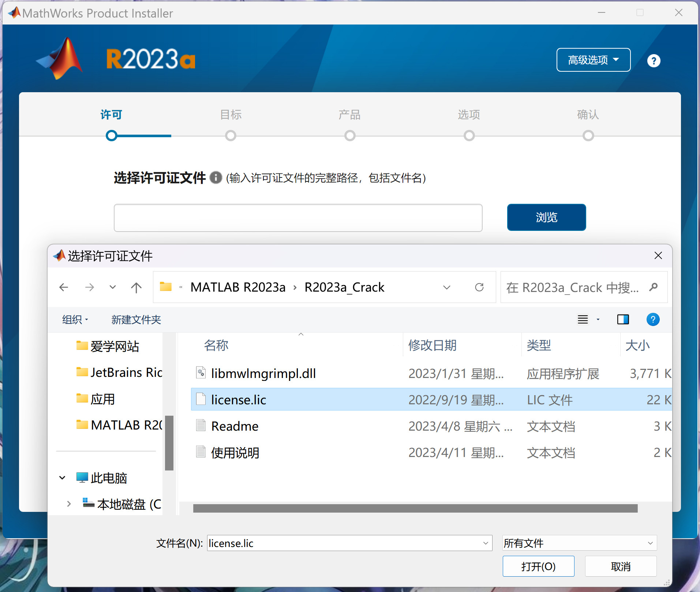700x592 pixels.
Task: Click the view layout list icon
Action: click(583, 319)
